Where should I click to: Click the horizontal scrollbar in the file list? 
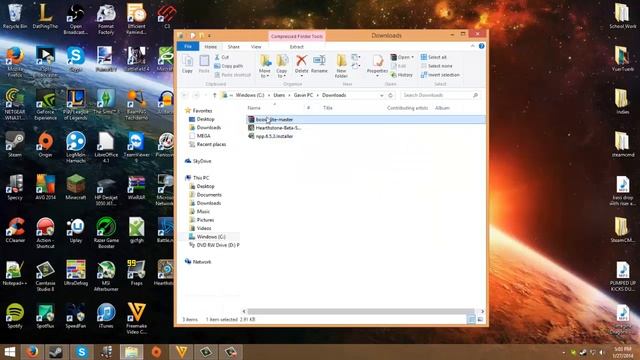pos(361,311)
